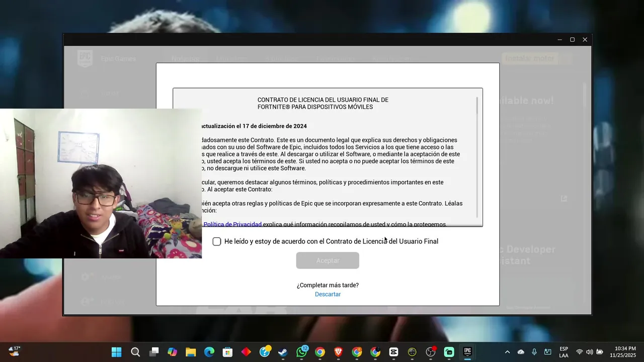Close the Epic Games Launcher window

point(585,40)
